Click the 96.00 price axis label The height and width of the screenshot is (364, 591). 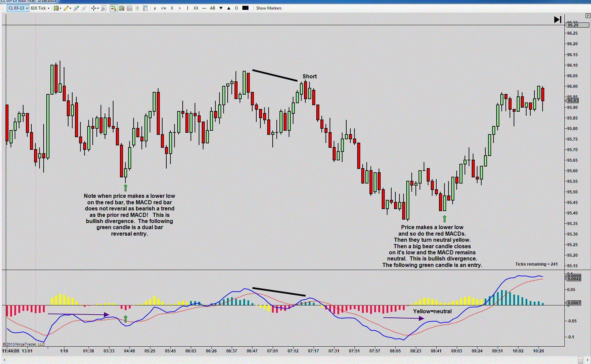572,86
